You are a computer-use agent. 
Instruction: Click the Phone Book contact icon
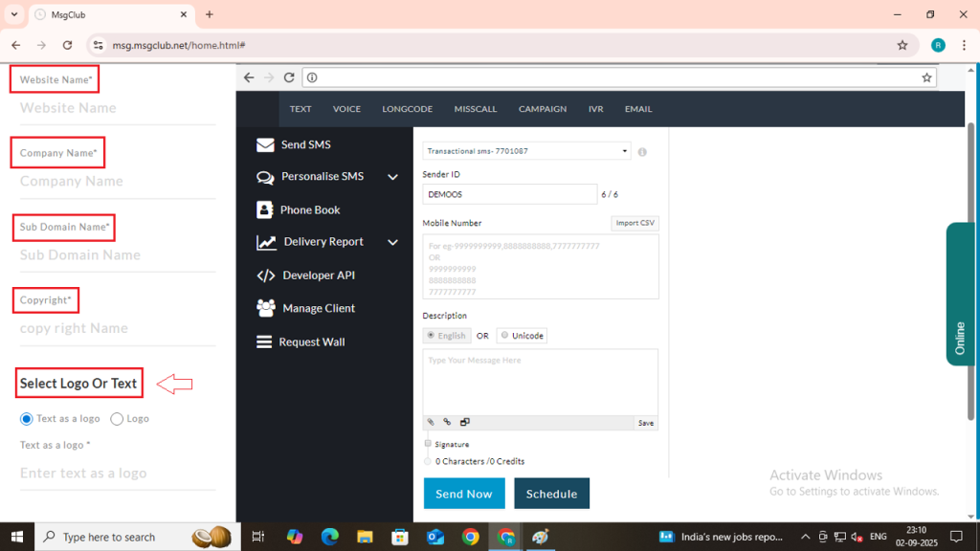click(264, 209)
